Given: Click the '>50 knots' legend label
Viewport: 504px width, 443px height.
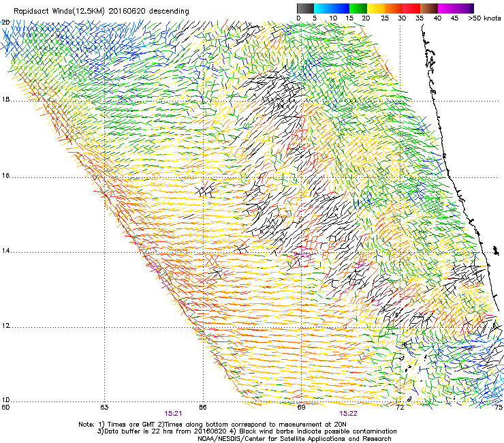Looking at the screenshot, I should click(x=484, y=18).
